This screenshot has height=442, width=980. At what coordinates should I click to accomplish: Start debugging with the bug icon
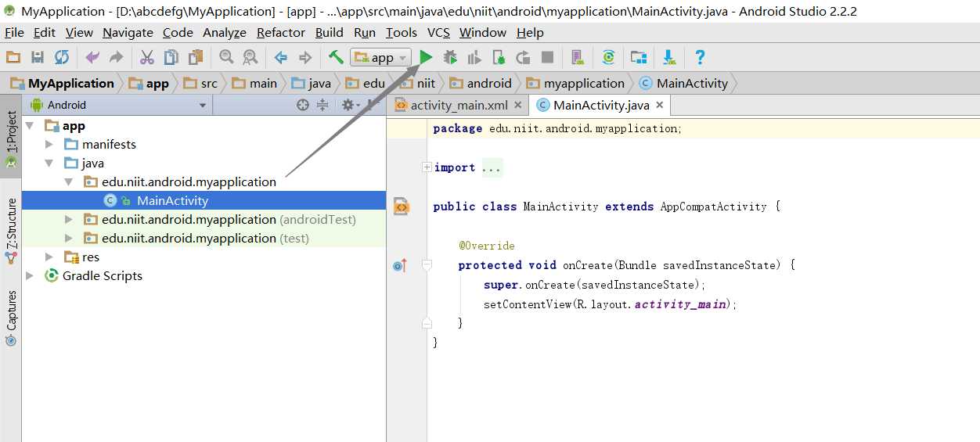click(x=450, y=57)
